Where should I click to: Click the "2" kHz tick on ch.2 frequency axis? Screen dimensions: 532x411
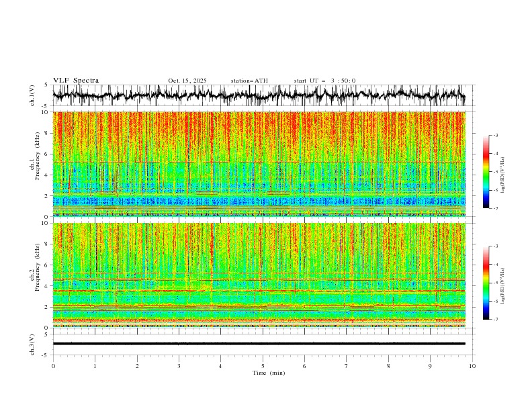(x=46, y=307)
